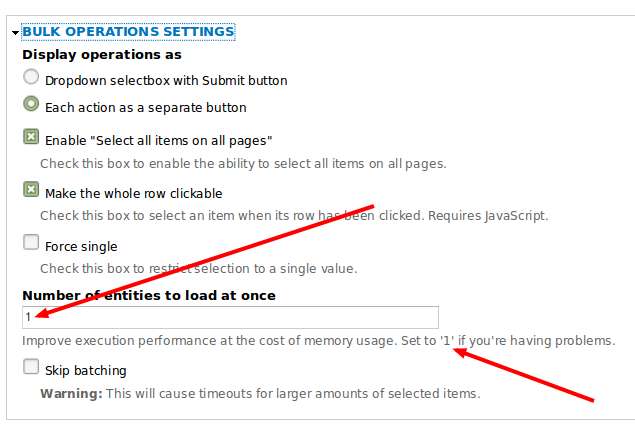Enable the Force single checkbox
Image resolution: width=635 pixels, height=438 pixels.
pyautogui.click(x=31, y=242)
